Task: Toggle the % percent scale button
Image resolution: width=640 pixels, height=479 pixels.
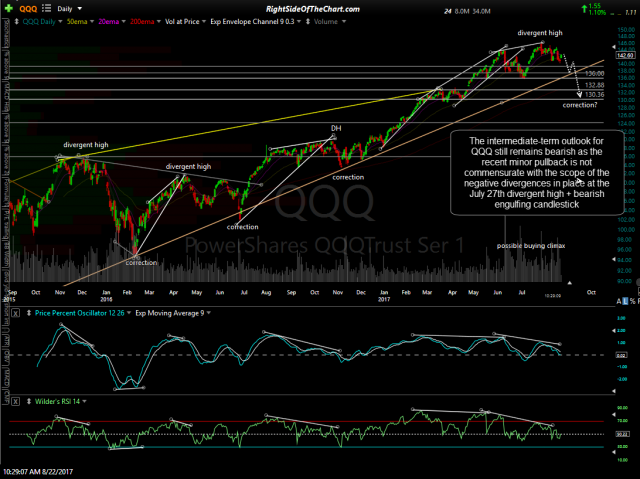Action: tap(633, 302)
